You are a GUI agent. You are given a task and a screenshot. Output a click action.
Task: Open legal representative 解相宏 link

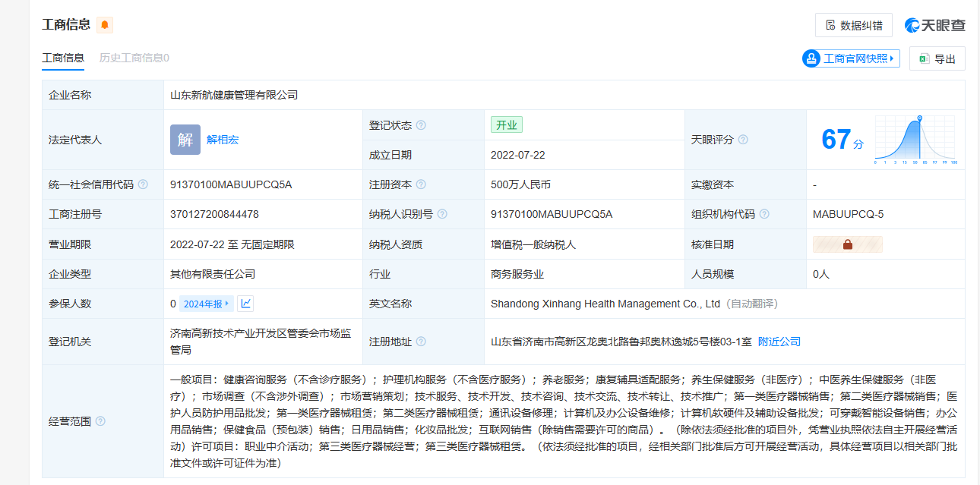click(223, 140)
